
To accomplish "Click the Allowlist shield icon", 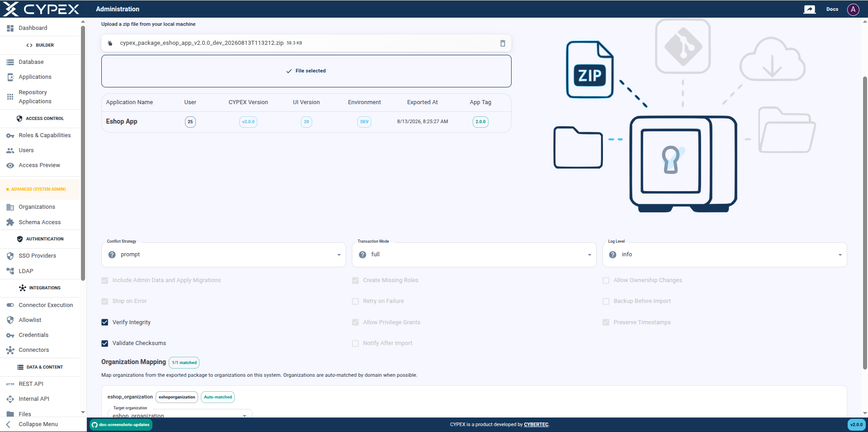I will (x=10, y=320).
